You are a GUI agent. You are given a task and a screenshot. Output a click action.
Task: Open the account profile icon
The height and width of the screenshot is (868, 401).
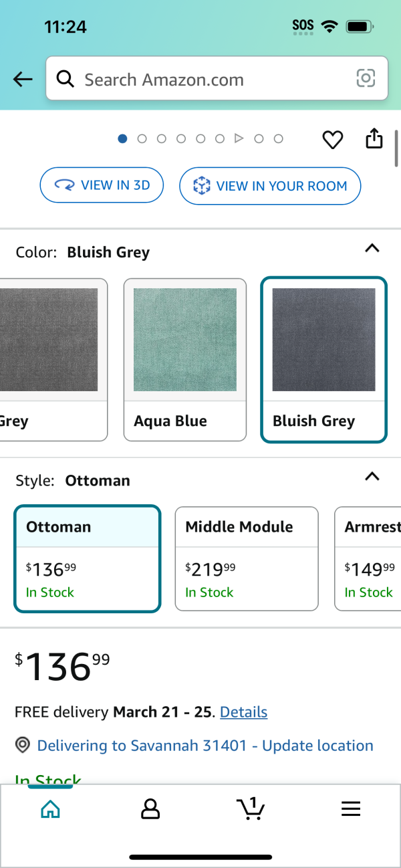[150, 809]
